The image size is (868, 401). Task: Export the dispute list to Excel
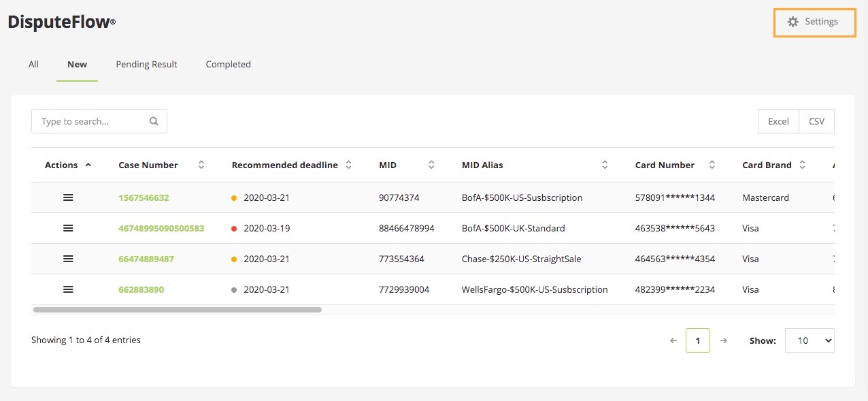[778, 121]
